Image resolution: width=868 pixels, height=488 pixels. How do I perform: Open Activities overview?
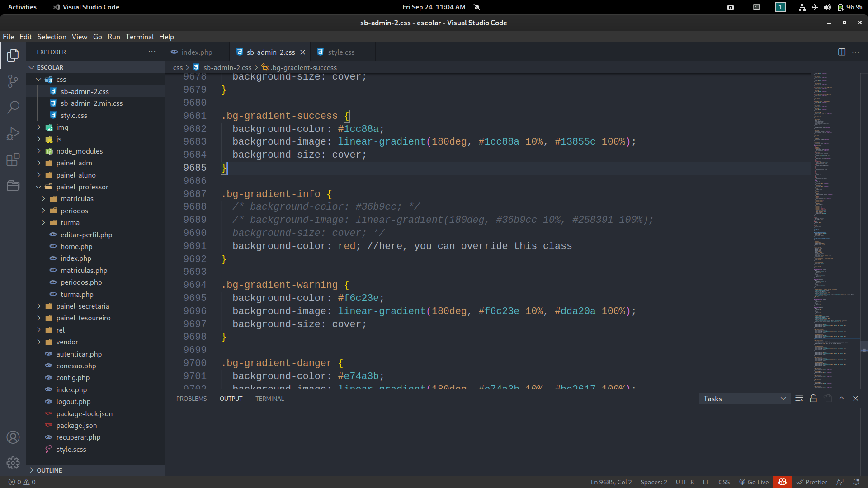pyautogui.click(x=22, y=7)
